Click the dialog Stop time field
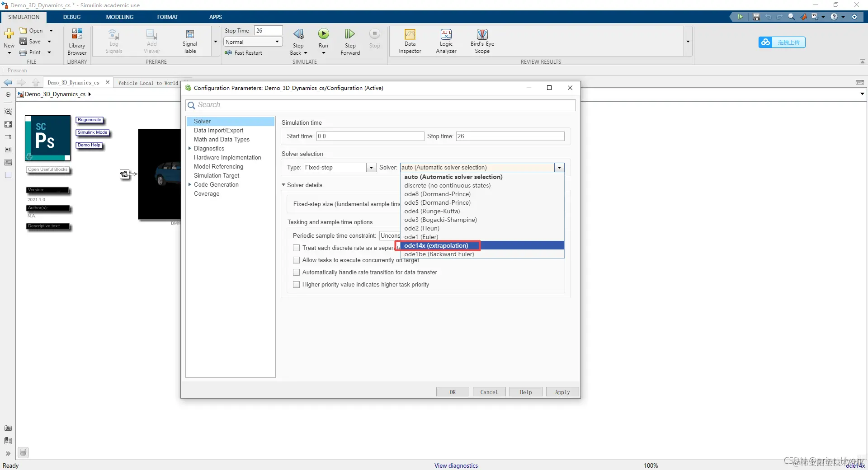 tap(510, 136)
